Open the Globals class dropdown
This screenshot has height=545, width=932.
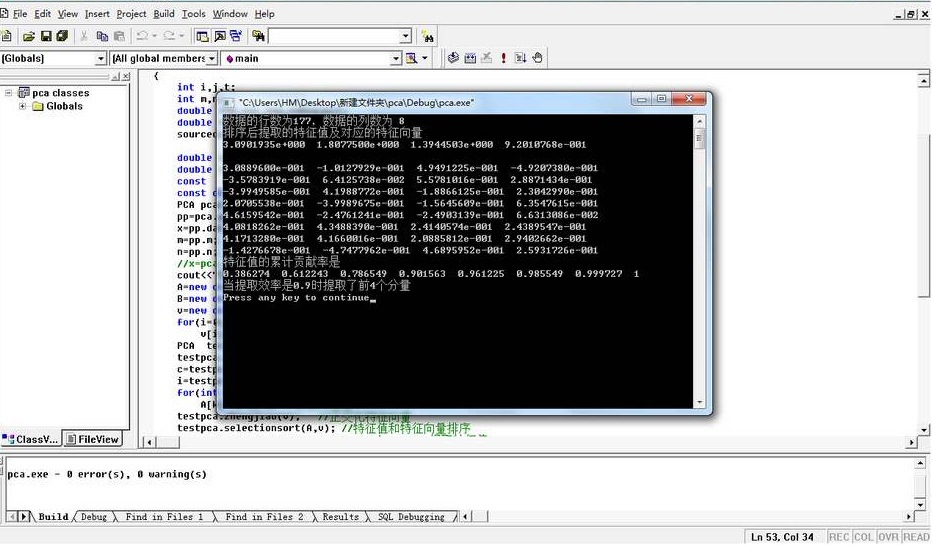100,59
